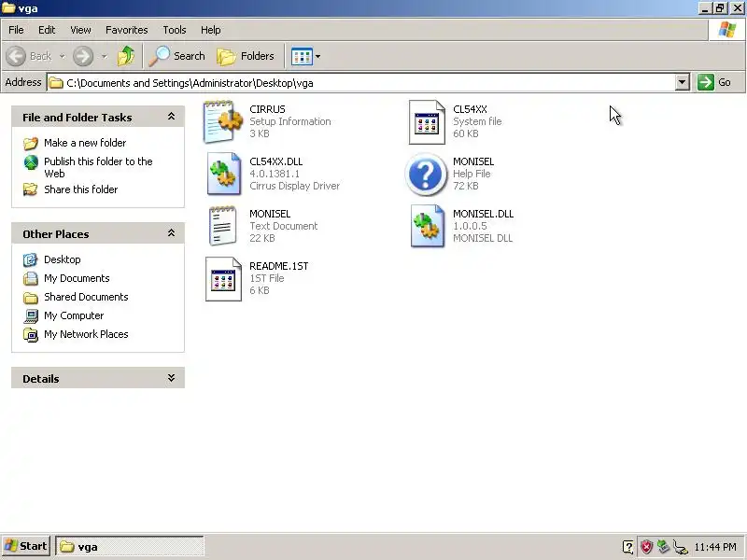This screenshot has height=560, width=747.
Task: Open My Documents from Other Places
Action: 77,278
